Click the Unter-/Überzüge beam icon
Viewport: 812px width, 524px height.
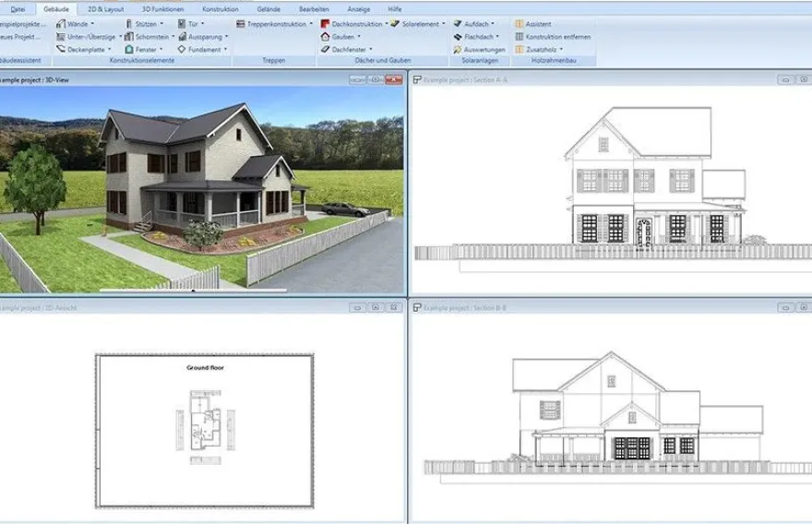(61, 37)
